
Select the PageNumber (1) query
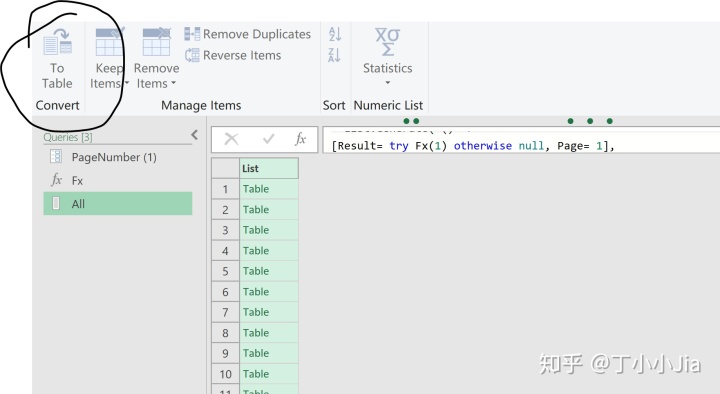point(118,157)
